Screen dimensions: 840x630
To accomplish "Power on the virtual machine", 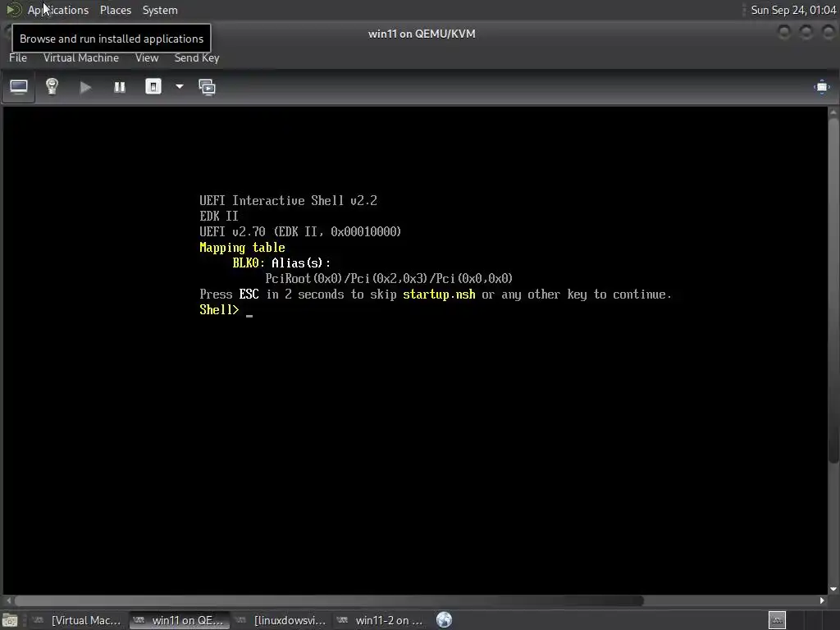I will click(85, 87).
